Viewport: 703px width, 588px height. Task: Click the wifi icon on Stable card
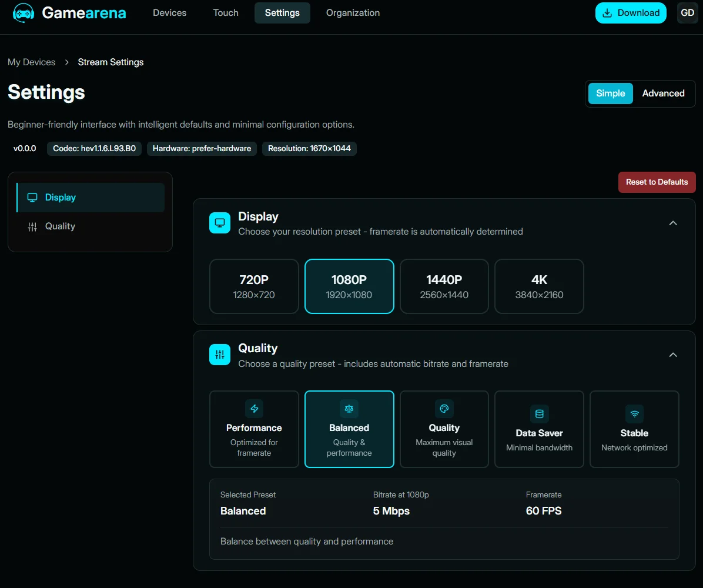(x=634, y=414)
